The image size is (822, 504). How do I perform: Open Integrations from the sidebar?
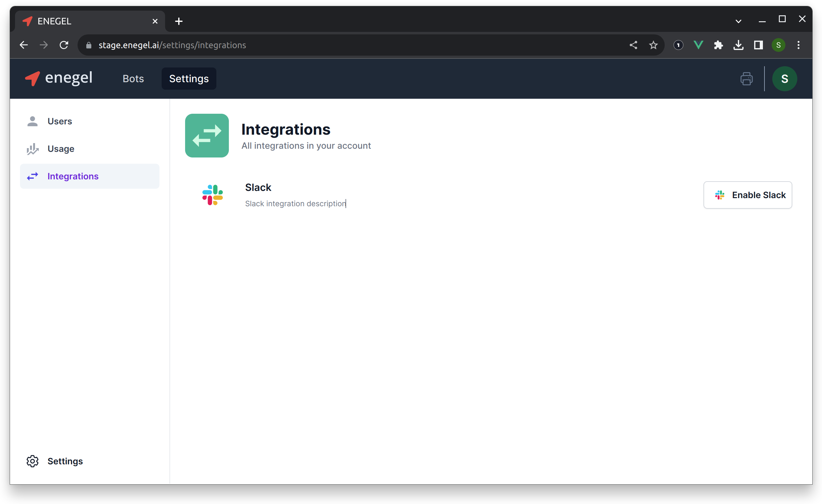(73, 176)
